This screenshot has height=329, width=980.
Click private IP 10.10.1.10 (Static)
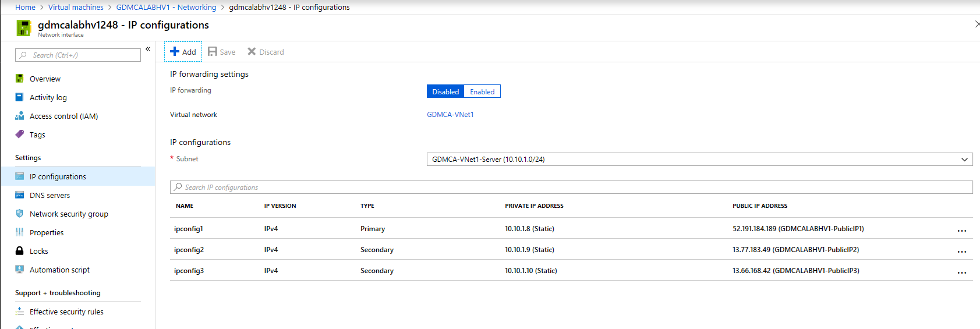pos(531,270)
